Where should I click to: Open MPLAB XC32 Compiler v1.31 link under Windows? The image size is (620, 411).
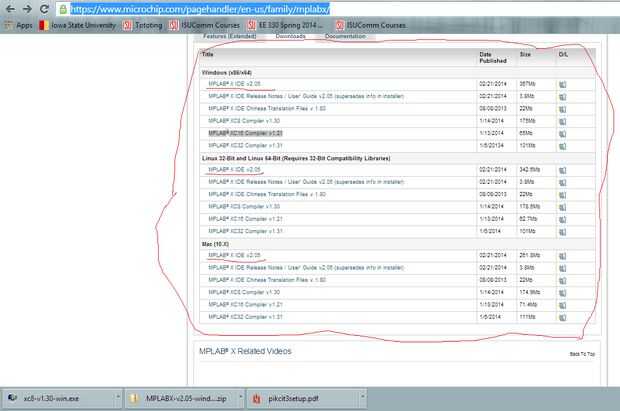[246, 145]
